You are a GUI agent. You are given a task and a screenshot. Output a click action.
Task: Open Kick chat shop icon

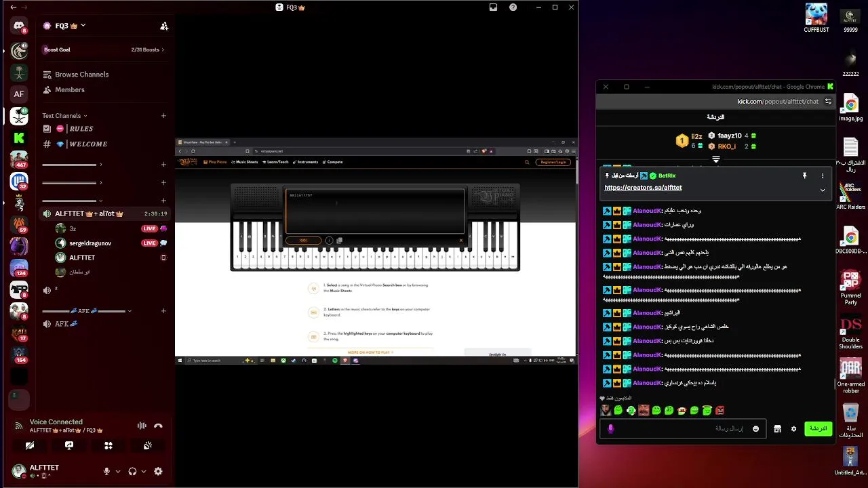click(778, 428)
